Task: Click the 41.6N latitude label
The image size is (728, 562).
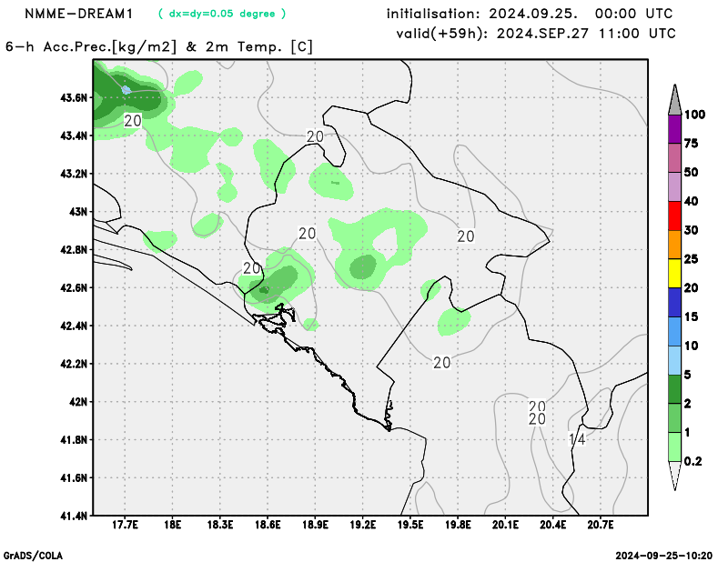Action: 74,478
